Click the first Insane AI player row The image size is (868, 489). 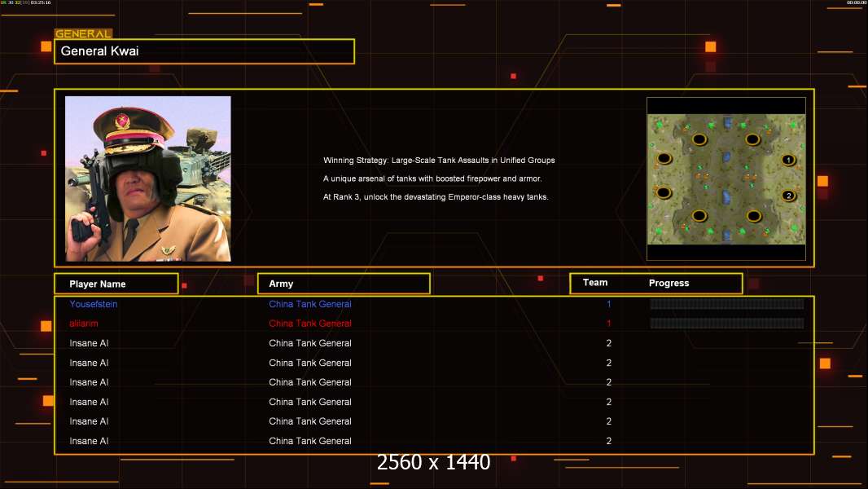click(89, 343)
